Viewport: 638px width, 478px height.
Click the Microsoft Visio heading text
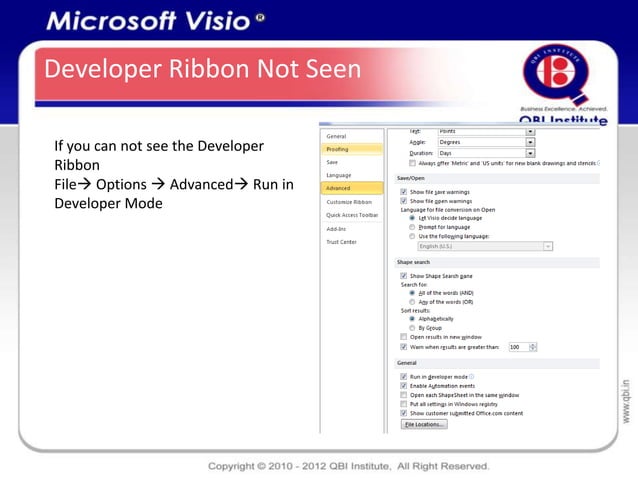155,20
